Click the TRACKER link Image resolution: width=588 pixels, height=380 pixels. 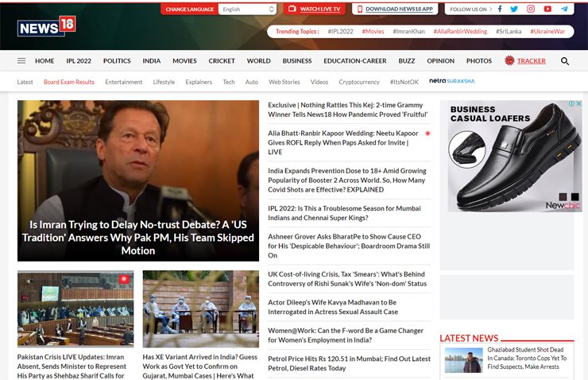(532, 60)
